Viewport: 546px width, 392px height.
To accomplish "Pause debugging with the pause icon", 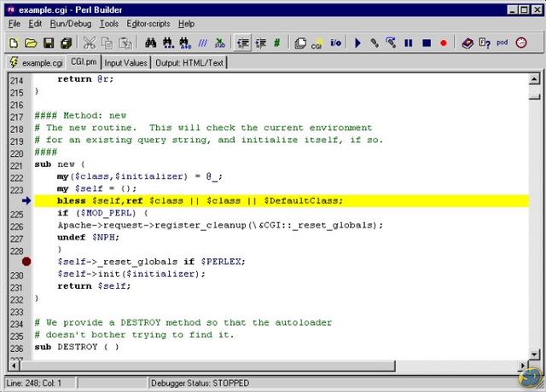I will tap(409, 43).
